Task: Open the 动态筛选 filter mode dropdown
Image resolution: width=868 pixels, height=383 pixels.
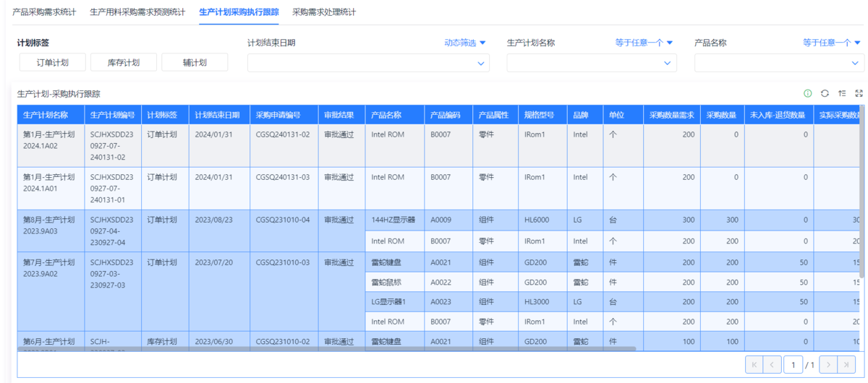Action: coord(465,43)
